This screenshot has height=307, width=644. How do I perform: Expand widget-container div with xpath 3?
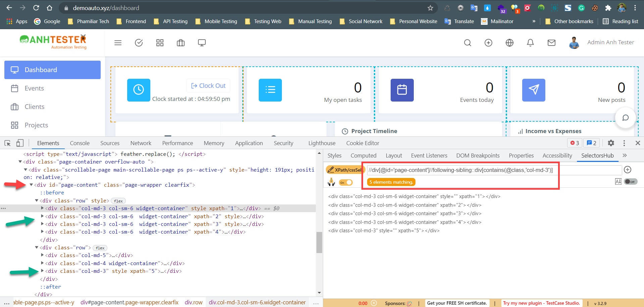coord(42,224)
